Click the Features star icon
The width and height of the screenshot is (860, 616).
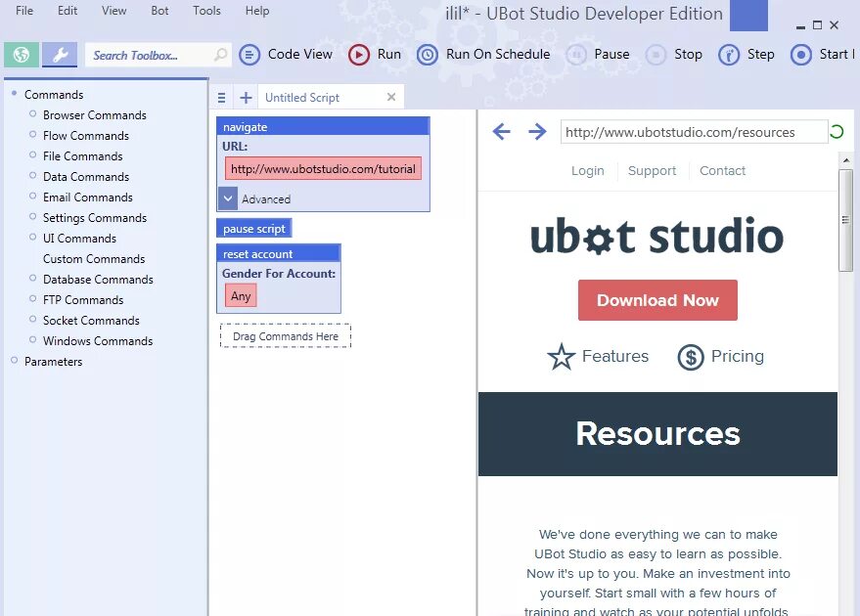(561, 357)
